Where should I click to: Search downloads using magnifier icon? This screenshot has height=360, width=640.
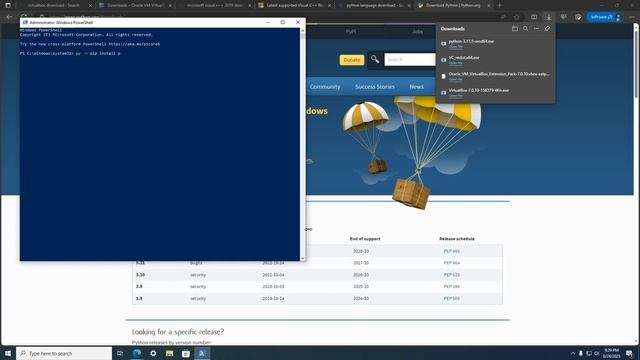coord(526,29)
